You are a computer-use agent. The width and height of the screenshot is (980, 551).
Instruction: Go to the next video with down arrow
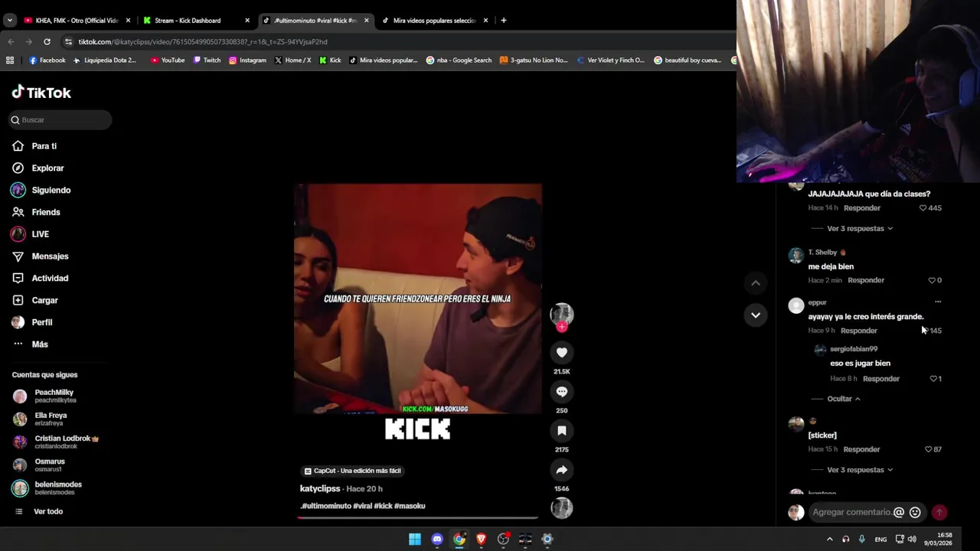[755, 315]
